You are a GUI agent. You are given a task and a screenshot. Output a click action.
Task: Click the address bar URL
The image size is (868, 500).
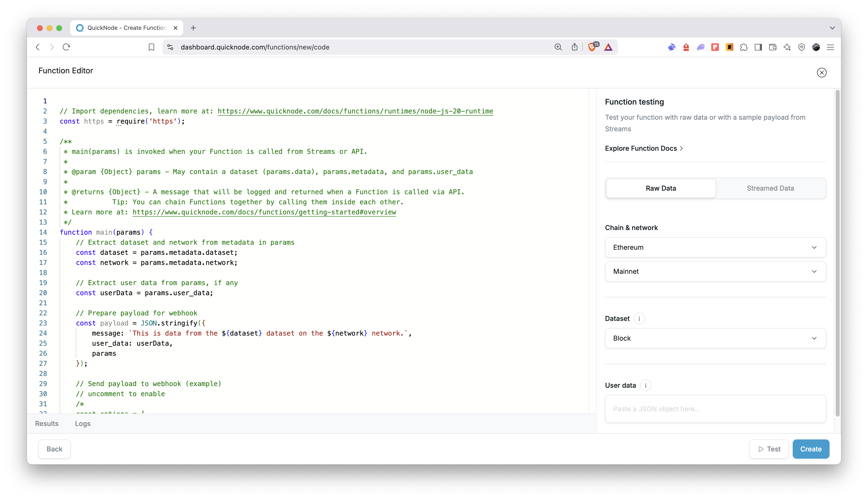click(x=255, y=47)
